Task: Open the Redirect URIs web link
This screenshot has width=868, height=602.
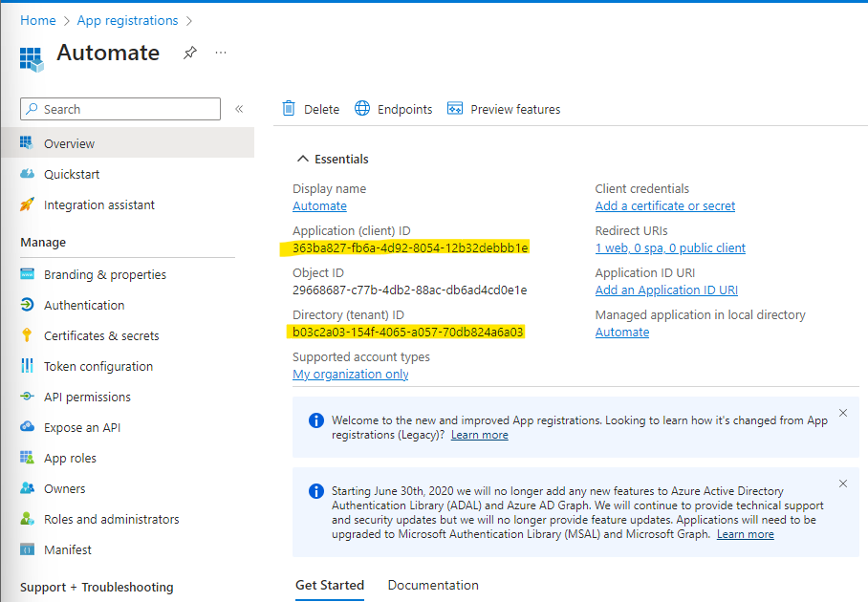Action: pyautogui.click(x=670, y=247)
